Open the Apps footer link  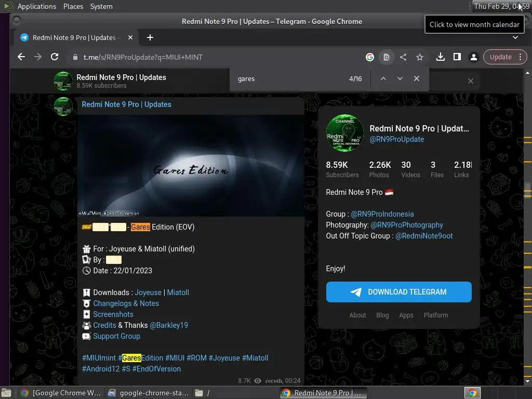(406, 315)
